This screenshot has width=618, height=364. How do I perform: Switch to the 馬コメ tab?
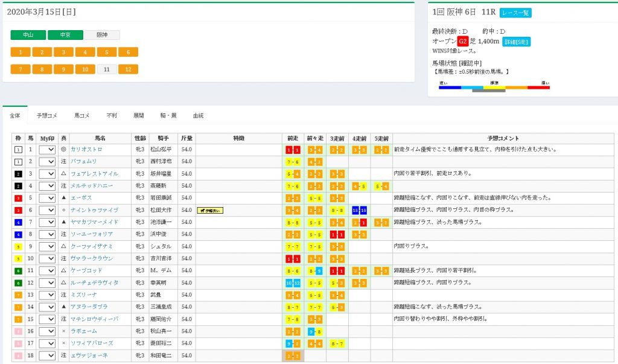click(82, 115)
